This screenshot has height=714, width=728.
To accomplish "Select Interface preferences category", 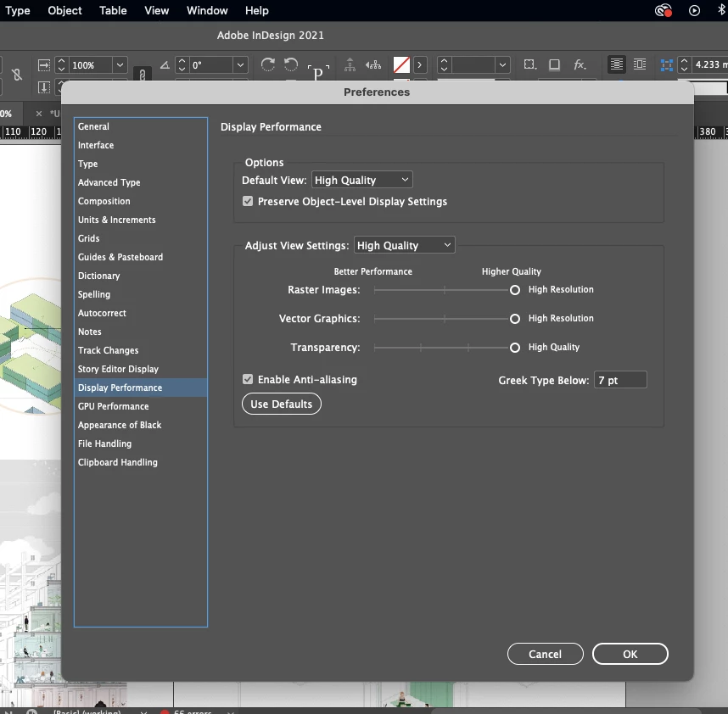I will tap(141, 145).
